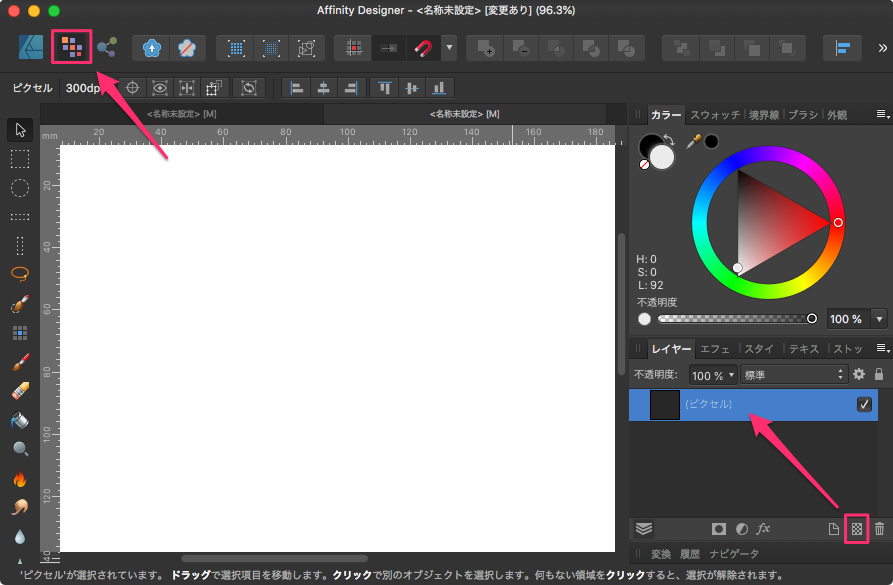Open Layer Effects with the fx icon

763,528
